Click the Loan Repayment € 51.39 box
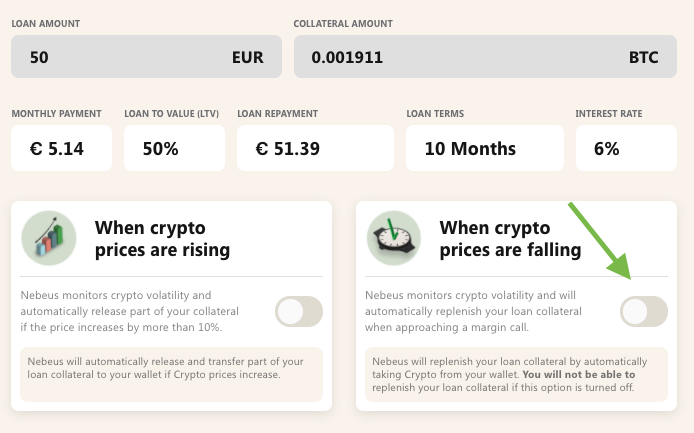The height and width of the screenshot is (433, 694). [315, 148]
